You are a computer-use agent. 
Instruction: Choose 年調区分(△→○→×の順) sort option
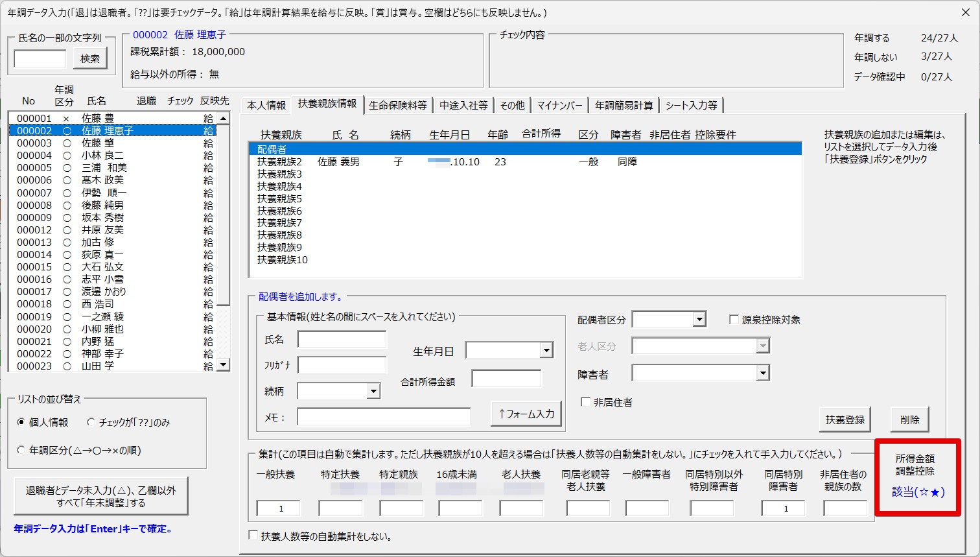tap(21, 450)
